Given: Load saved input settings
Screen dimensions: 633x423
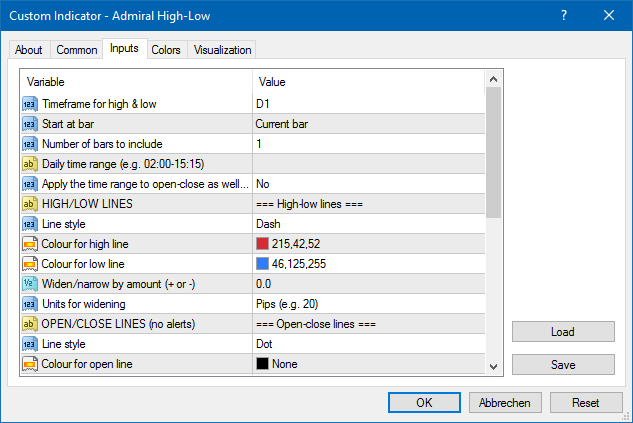Looking at the screenshot, I should point(563,332).
